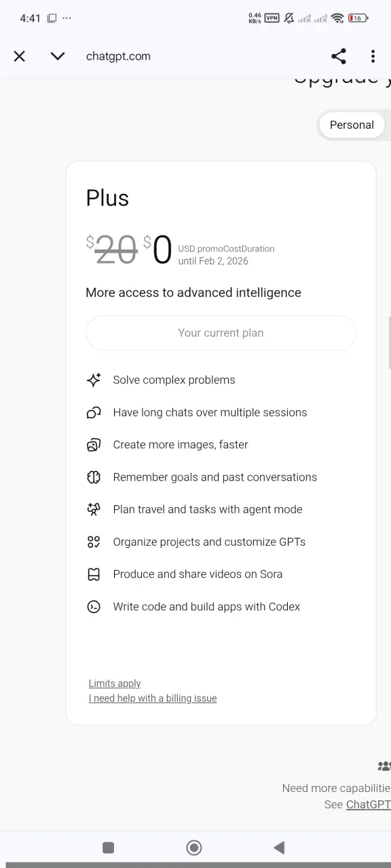Tap the share icon in the browser bar
The image size is (391, 868).
(x=338, y=56)
